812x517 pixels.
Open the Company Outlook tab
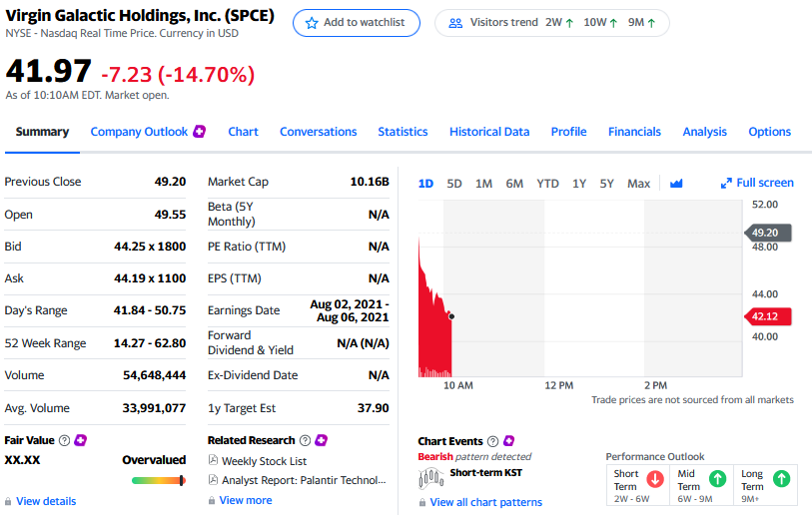click(139, 132)
